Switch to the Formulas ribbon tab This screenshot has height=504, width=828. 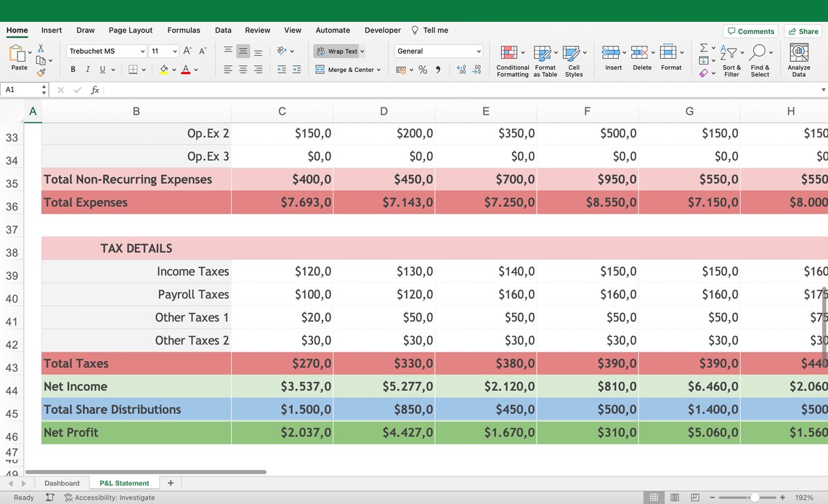pos(183,30)
